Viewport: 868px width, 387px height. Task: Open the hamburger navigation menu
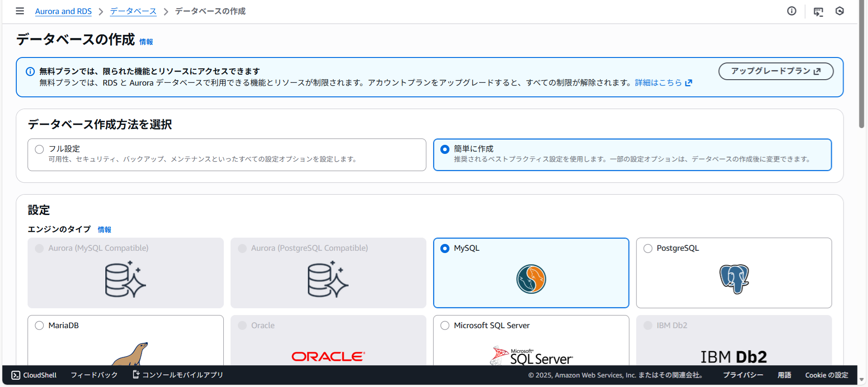point(20,11)
